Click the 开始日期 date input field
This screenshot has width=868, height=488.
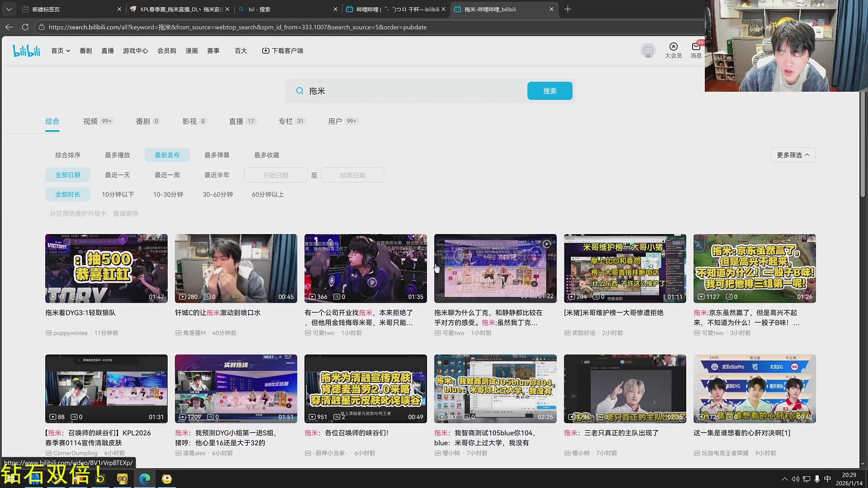click(275, 175)
